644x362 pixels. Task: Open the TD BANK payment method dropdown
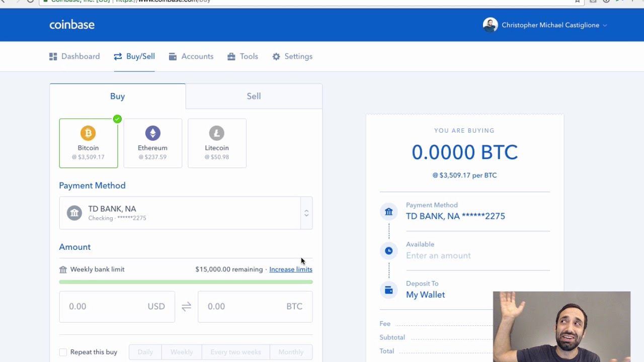point(186,213)
